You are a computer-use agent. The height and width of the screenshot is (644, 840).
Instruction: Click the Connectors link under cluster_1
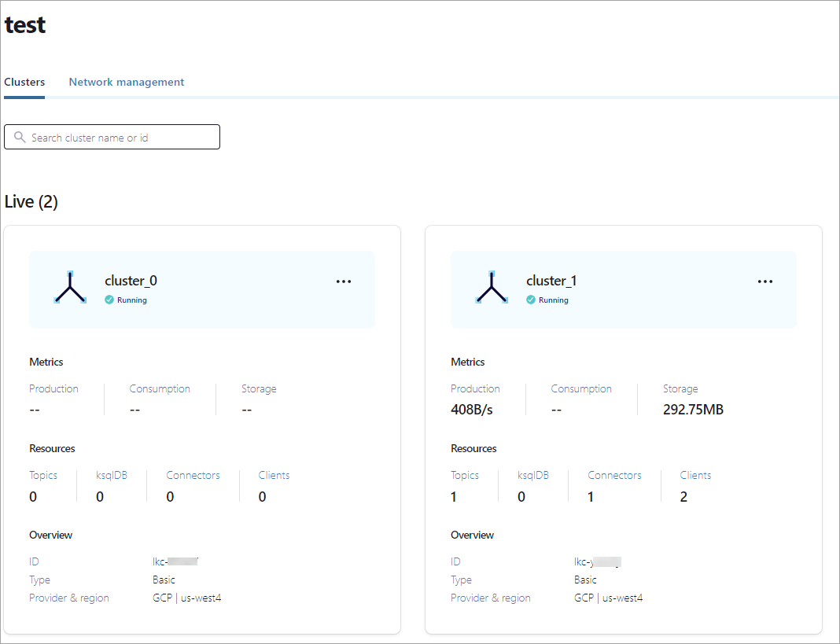click(614, 475)
